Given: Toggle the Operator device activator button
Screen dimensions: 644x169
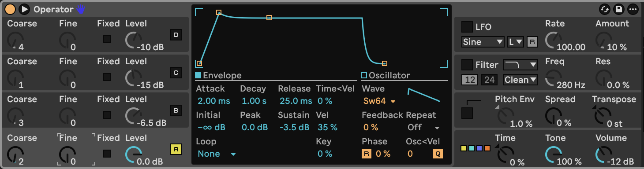Looking at the screenshot, I should point(10,9).
